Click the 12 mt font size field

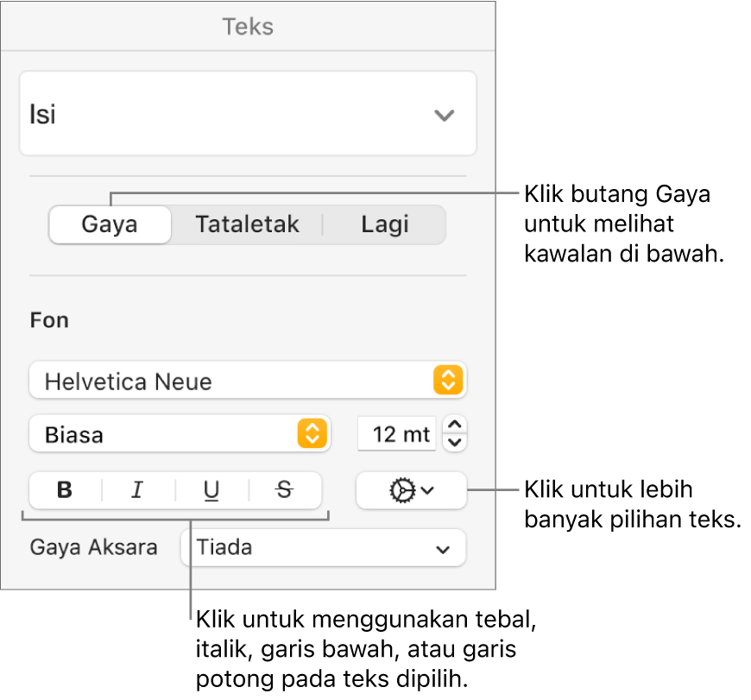coord(397,433)
